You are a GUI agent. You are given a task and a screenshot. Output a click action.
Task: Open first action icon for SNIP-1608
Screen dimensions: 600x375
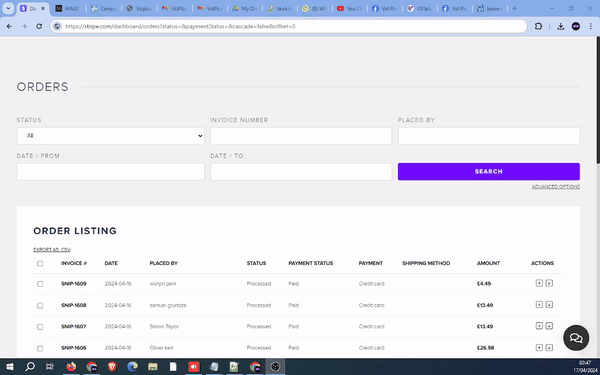pyautogui.click(x=539, y=305)
